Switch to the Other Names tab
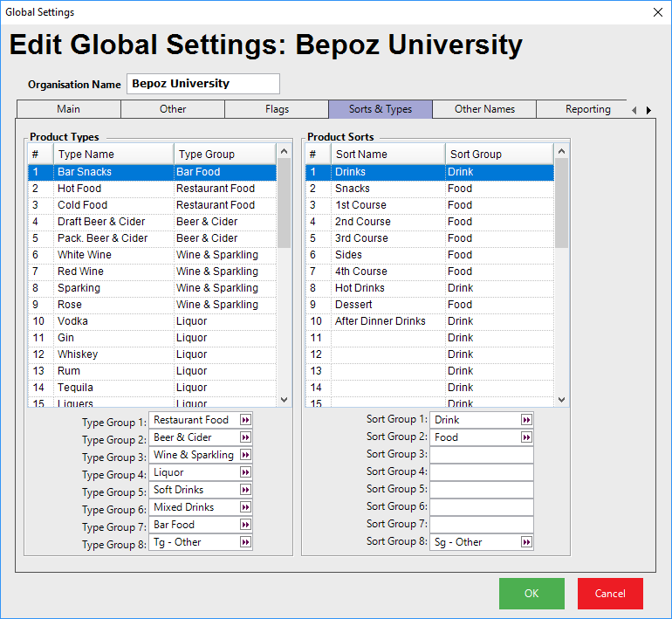Screen dimensions: 672x619 pyautogui.click(x=484, y=109)
